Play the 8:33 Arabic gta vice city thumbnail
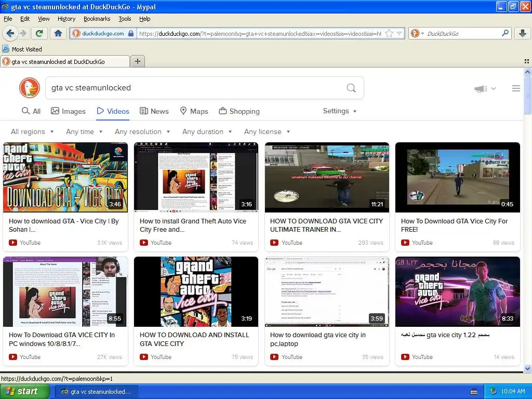Viewport: 532px width, 399px height. (457, 291)
